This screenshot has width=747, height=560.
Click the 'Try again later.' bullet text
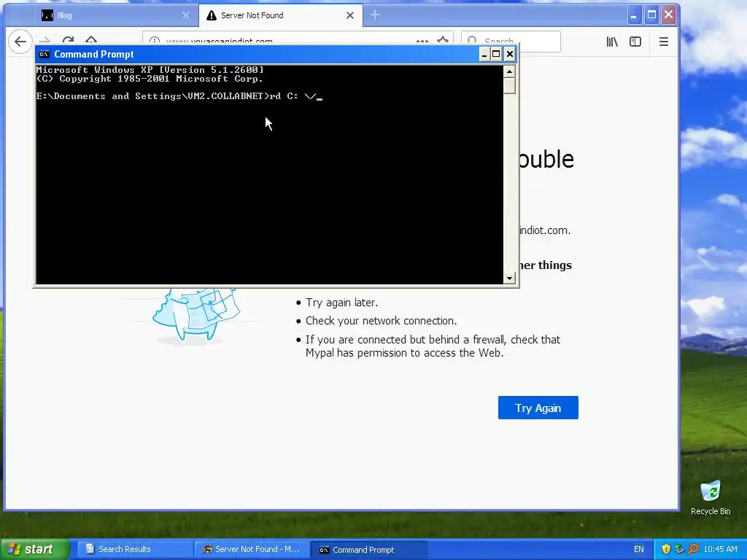(341, 303)
